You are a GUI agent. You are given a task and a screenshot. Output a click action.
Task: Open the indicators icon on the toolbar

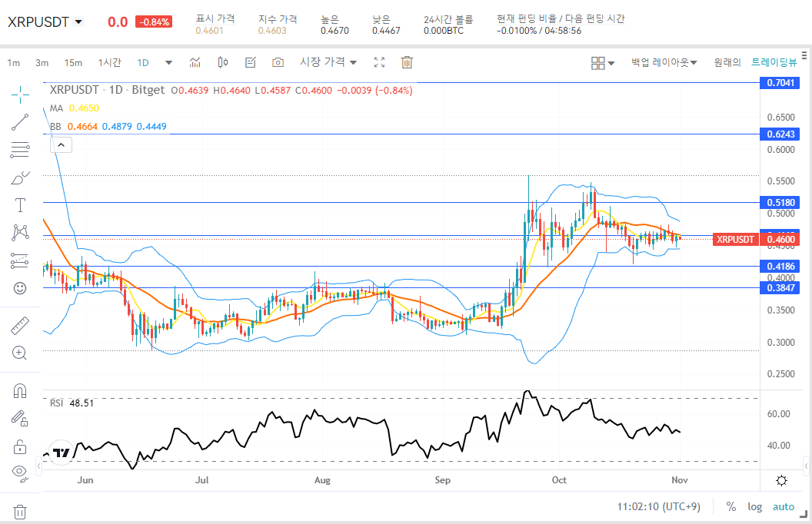195,62
